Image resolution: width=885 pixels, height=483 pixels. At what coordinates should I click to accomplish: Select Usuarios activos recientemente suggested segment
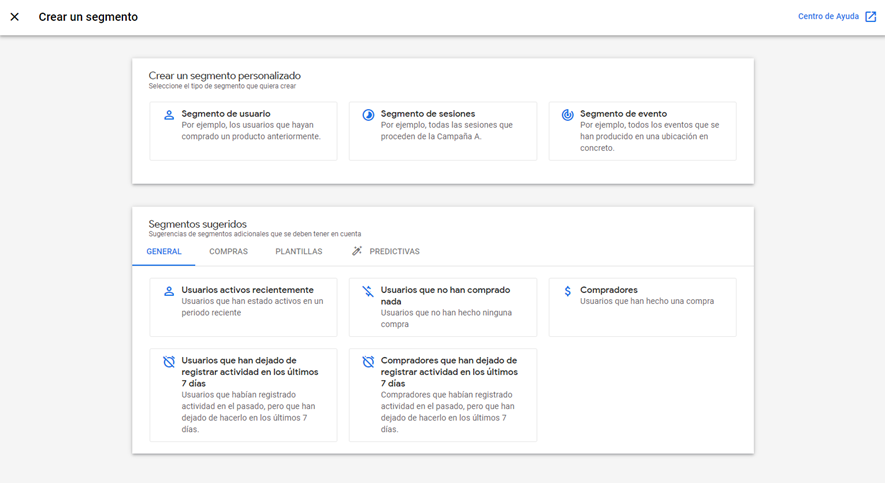243,308
